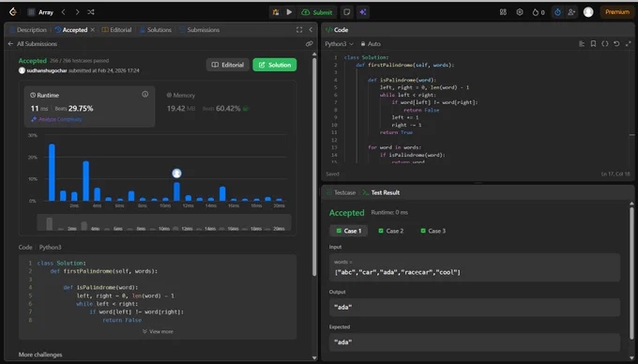Screen dimensions: 638x364
Task: Select Case 1 result
Action: tap(349, 231)
